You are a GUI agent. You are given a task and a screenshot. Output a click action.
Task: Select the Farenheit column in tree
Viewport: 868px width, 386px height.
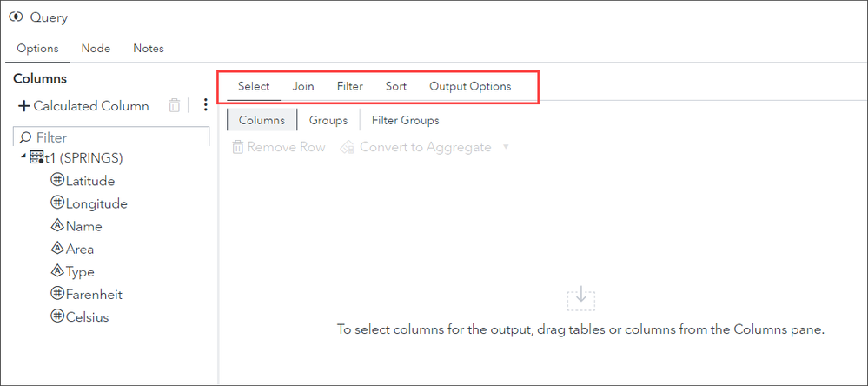point(94,294)
